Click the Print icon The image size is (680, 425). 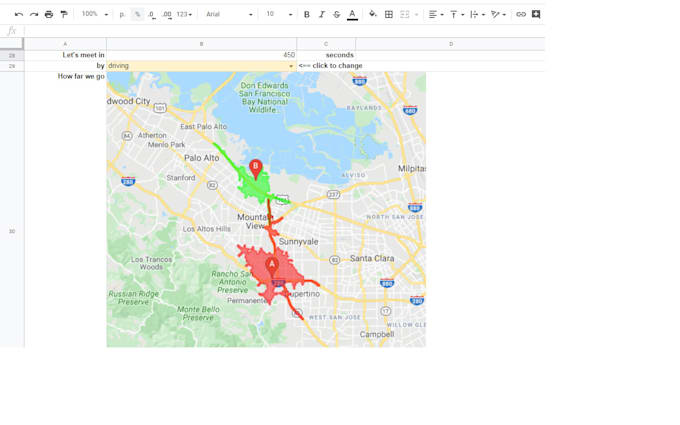tap(49, 14)
